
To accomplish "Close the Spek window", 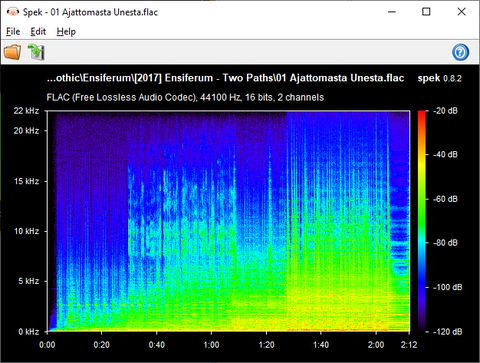I will pos(461,12).
